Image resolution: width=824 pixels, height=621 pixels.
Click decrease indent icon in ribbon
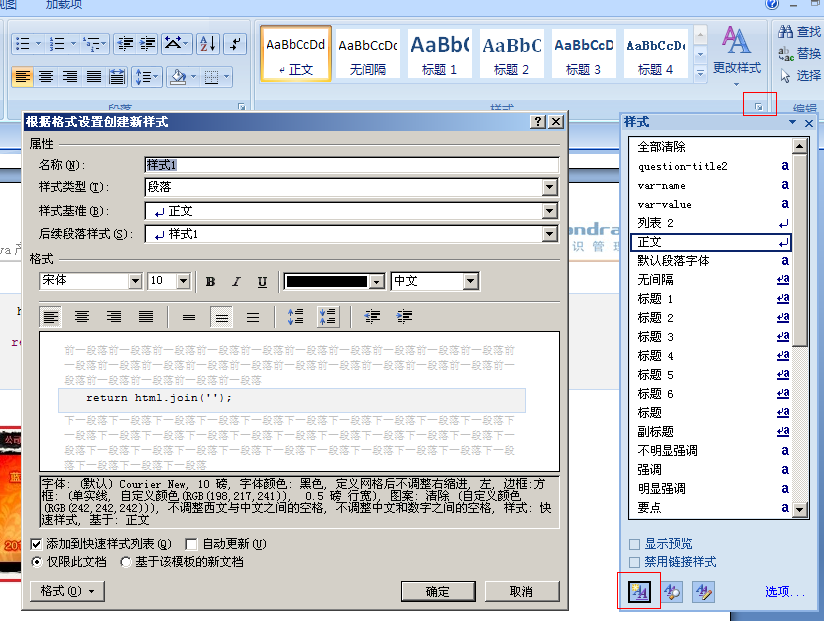point(125,44)
